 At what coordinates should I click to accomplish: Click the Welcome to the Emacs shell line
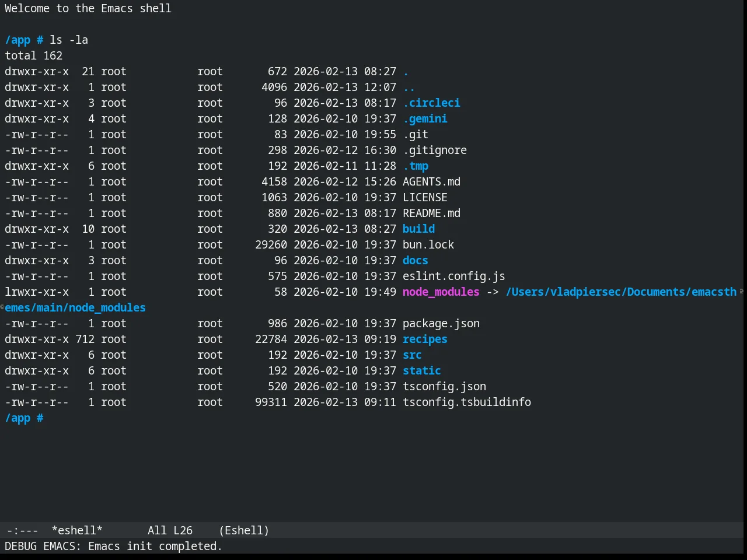tap(88, 8)
